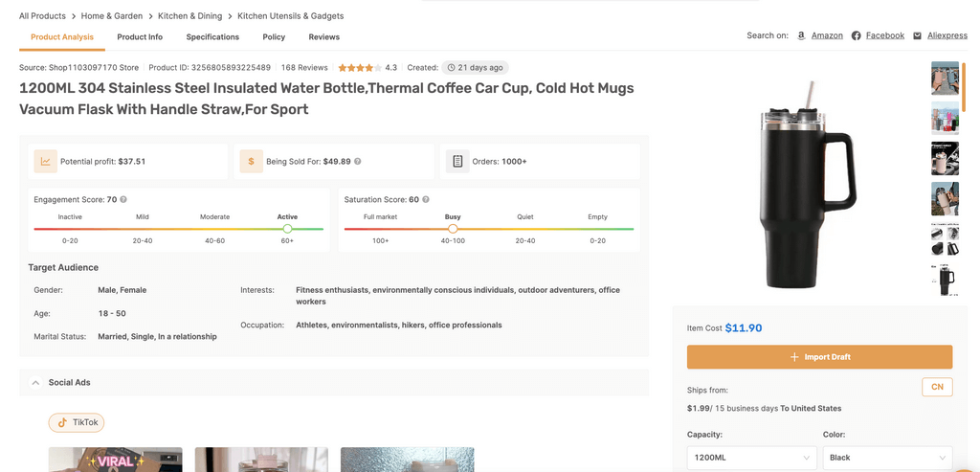Screen dimensions: 980x472
Task: Click the product title heading
Action: [326, 99]
